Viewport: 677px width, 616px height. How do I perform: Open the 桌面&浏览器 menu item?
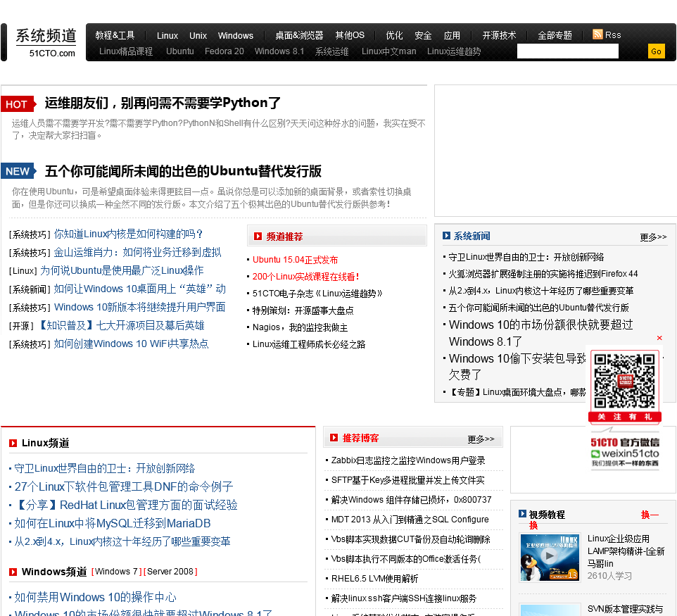click(299, 35)
